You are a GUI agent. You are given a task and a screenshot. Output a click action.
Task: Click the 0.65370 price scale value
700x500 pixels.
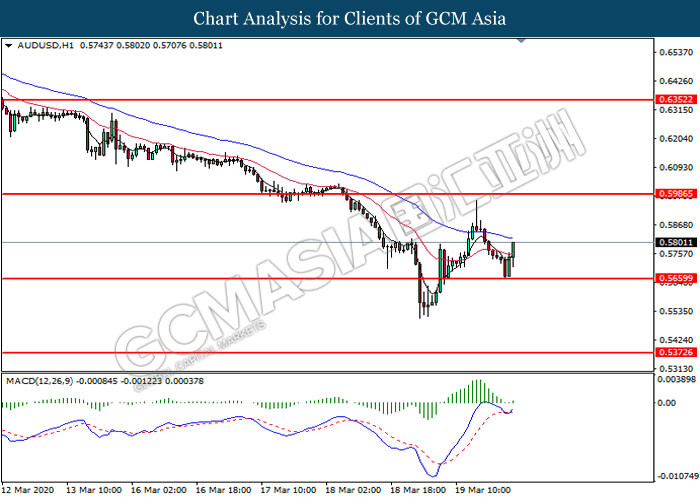(x=676, y=53)
